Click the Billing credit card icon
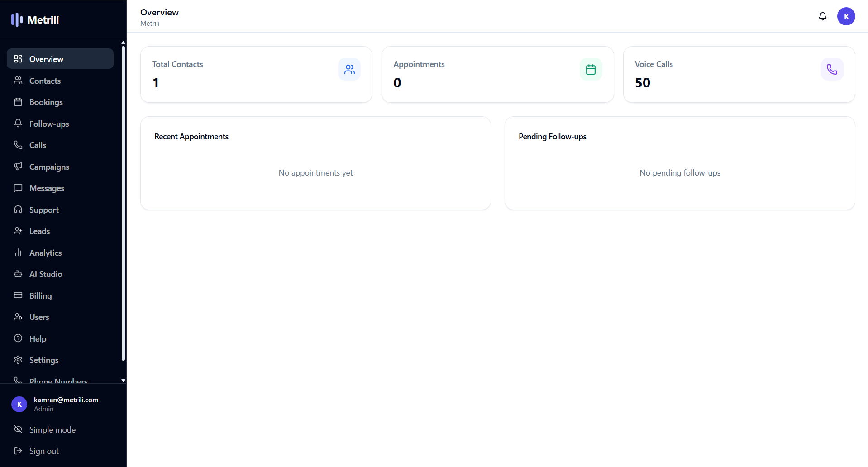 coord(18,295)
